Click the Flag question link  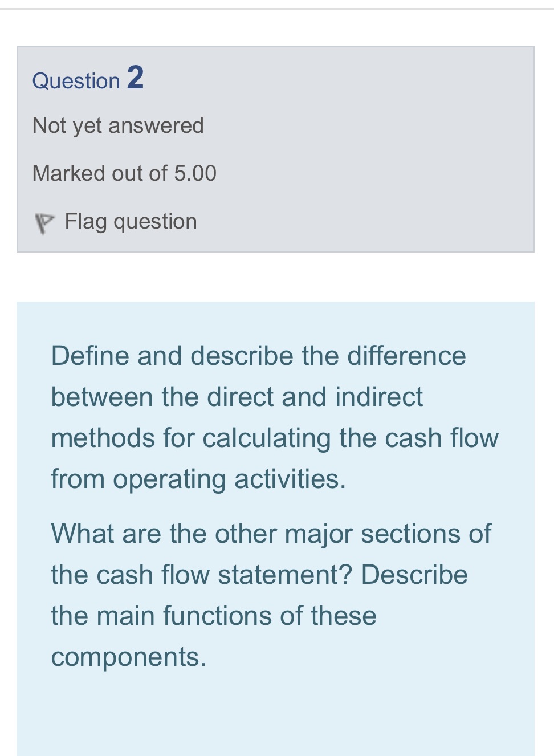130,221
